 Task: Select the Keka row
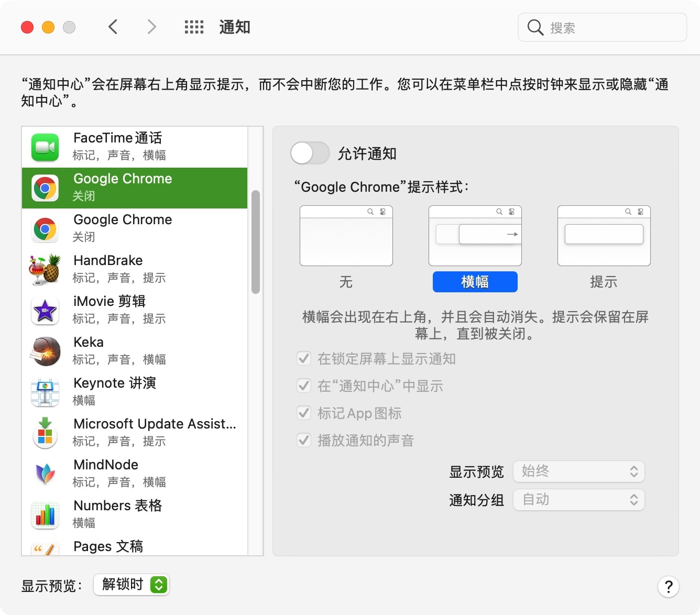click(135, 352)
